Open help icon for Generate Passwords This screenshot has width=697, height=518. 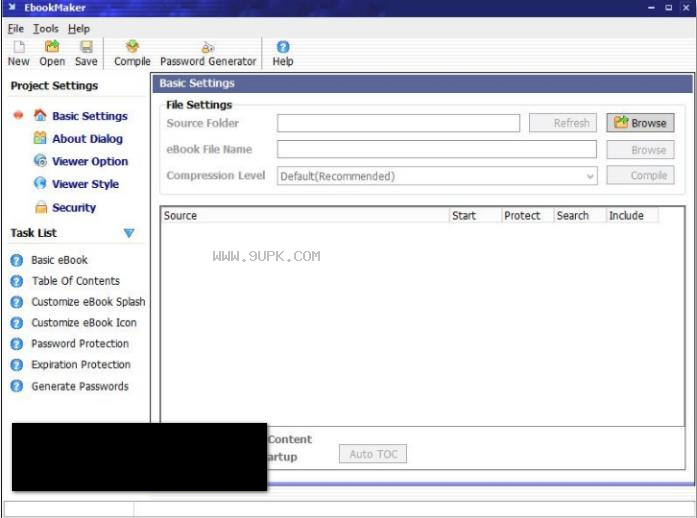[17, 386]
